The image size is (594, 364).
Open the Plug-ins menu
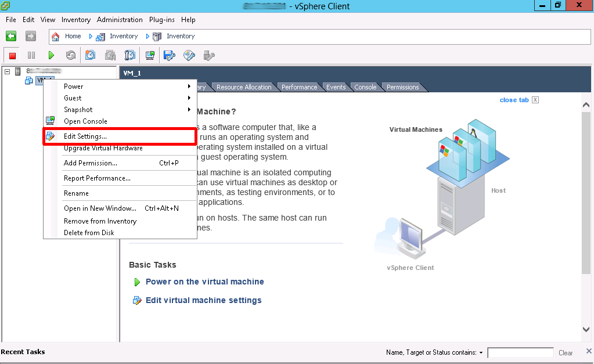(x=162, y=20)
